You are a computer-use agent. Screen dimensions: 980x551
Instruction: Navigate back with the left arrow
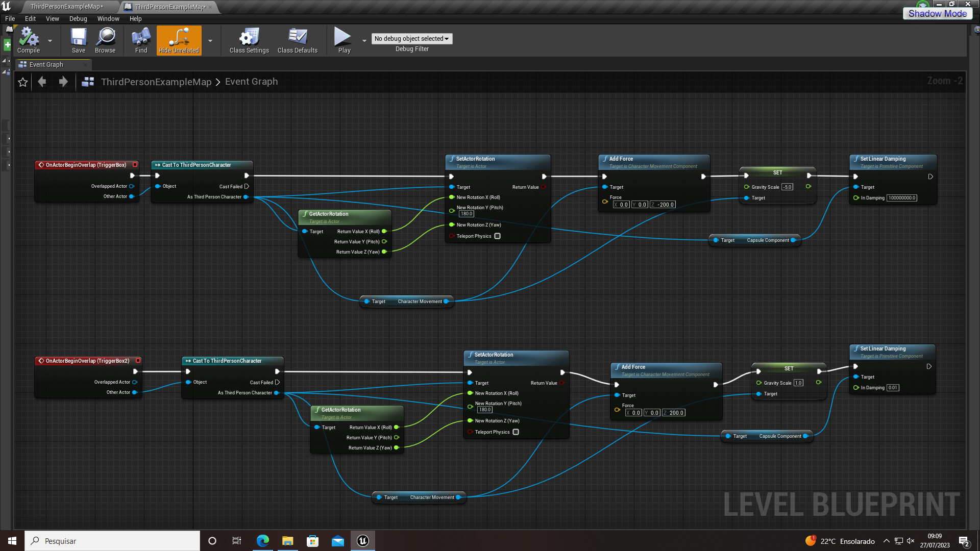42,82
